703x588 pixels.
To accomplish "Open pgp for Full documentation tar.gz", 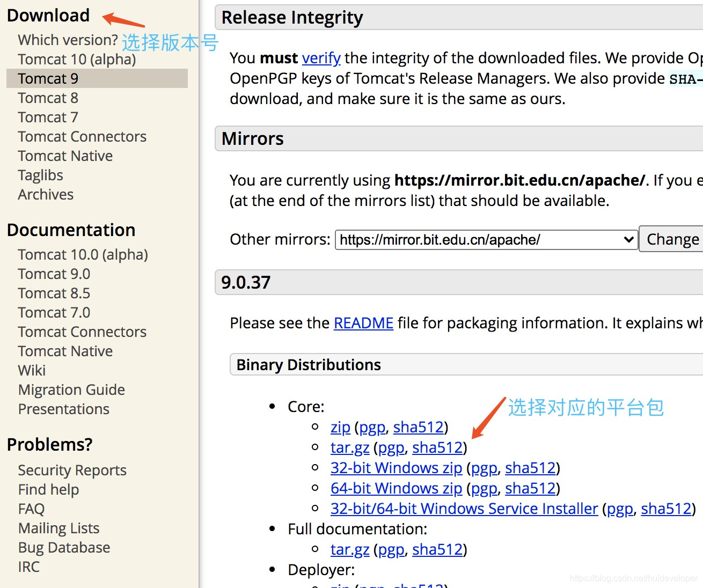I will pyautogui.click(x=391, y=549).
